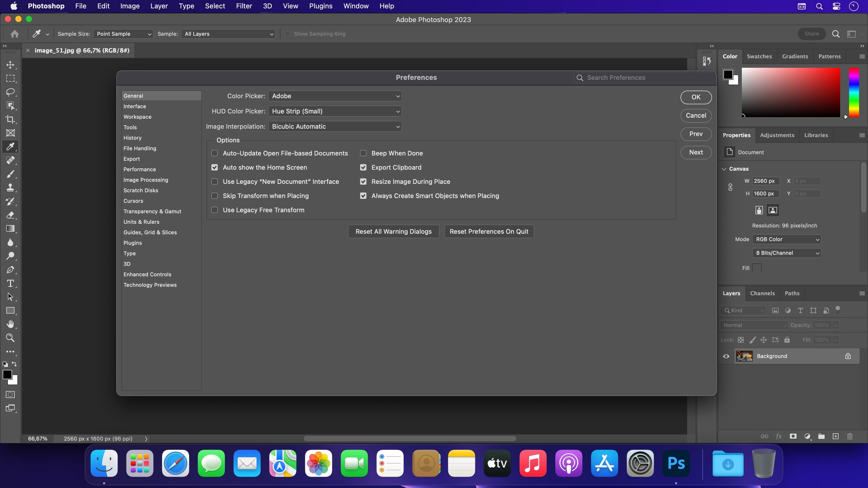Click Reset All Warning Dialogs button
The height and width of the screenshot is (488, 868).
(394, 231)
